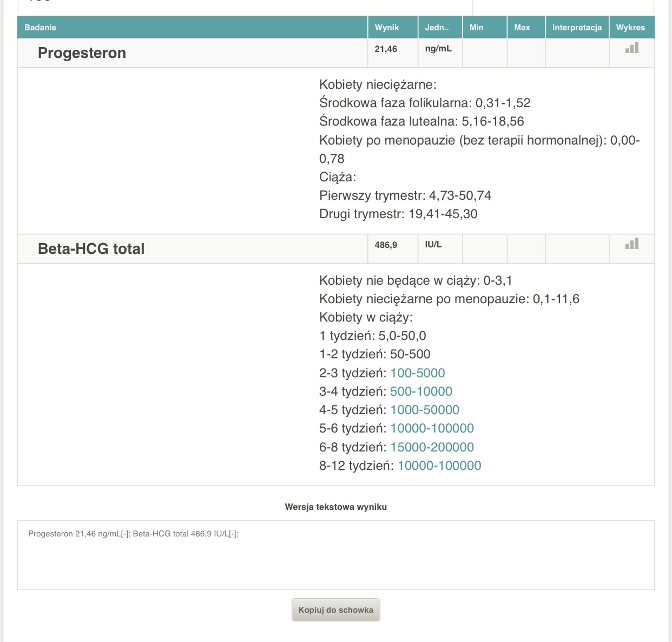Open the chart icon for Progesteron
Screen dimensions: 672x642
point(632,48)
